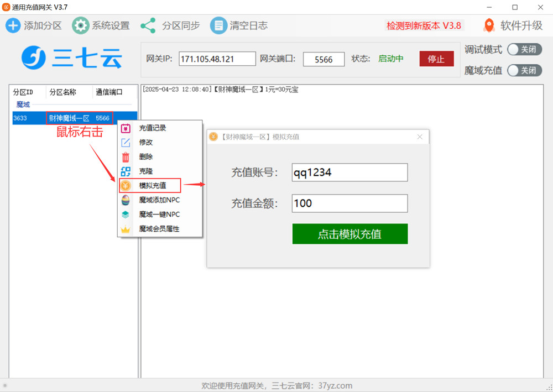Choose 模拟充值 in the context menu
Viewport: 553px width, 392px height.
[x=152, y=186]
